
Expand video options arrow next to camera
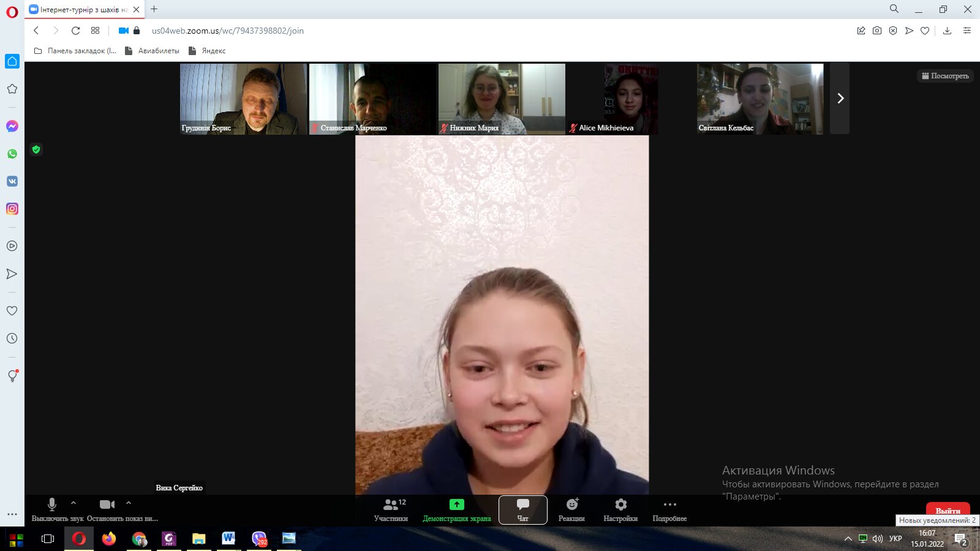tap(129, 503)
